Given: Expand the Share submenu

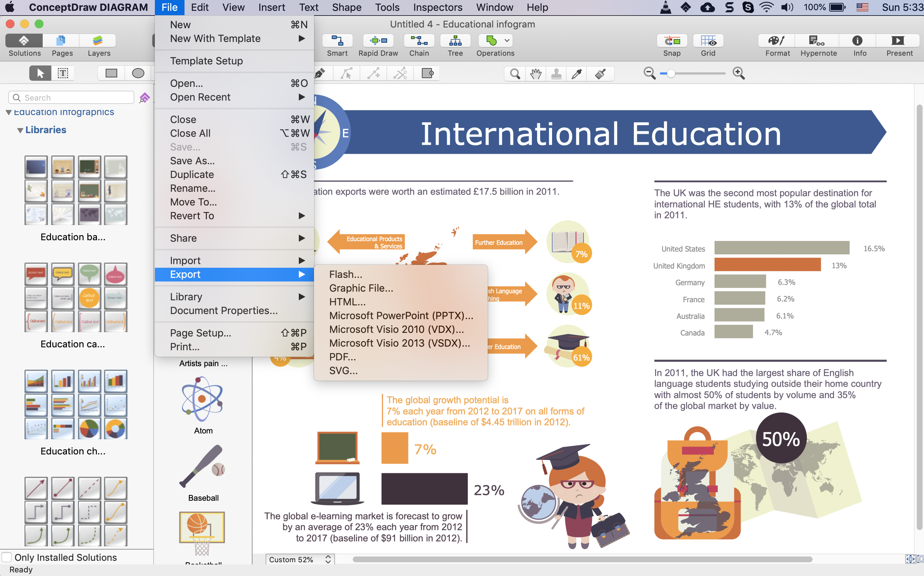Looking at the screenshot, I should pos(234,238).
